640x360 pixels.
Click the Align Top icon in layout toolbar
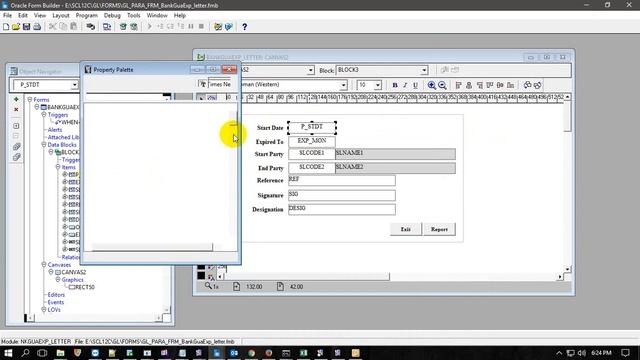pos(490,85)
